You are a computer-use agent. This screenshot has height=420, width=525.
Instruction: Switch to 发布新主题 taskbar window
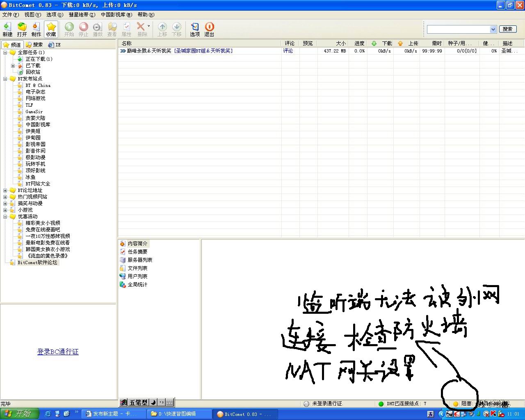114,414
